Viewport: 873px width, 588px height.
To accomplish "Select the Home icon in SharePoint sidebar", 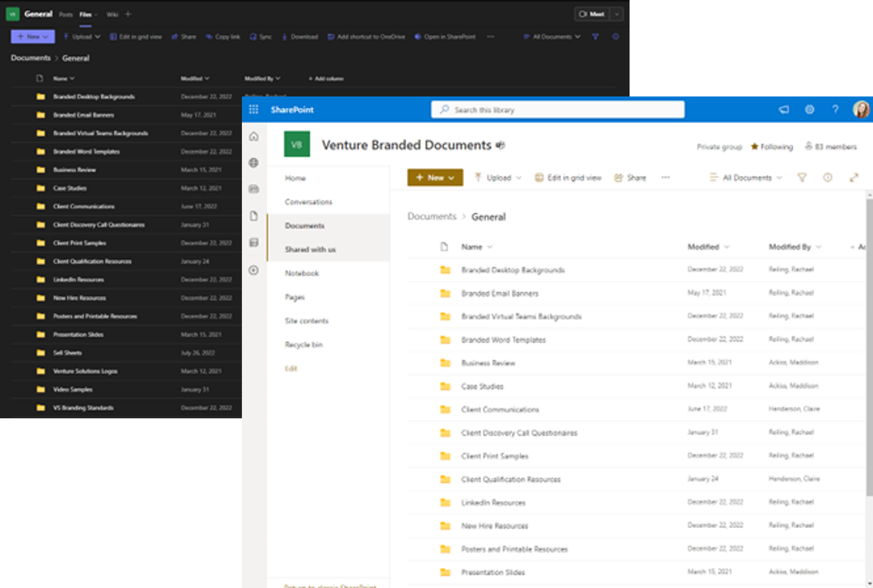I will point(253,137).
